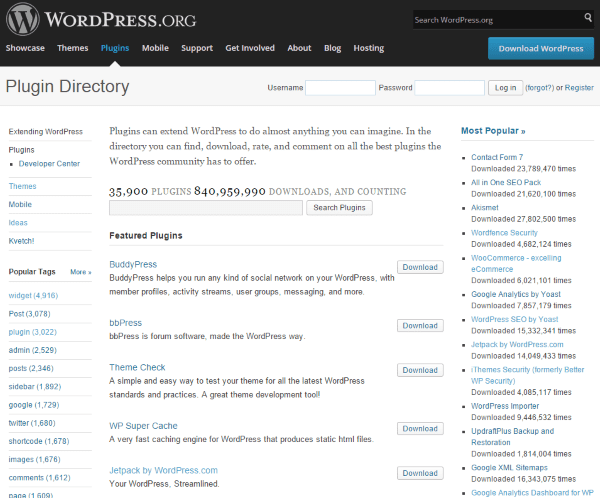Open WooCommerce - excelling eCommerce link
The height and width of the screenshot is (498, 600).
click(516, 264)
